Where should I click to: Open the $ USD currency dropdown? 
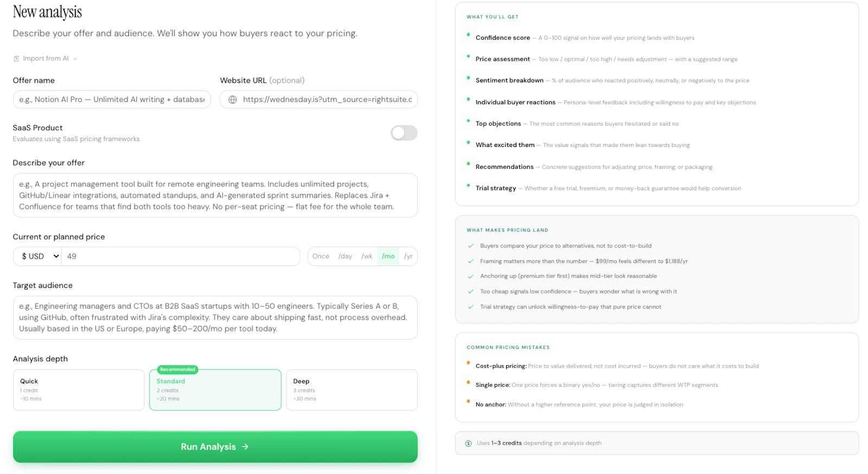pyautogui.click(x=37, y=256)
